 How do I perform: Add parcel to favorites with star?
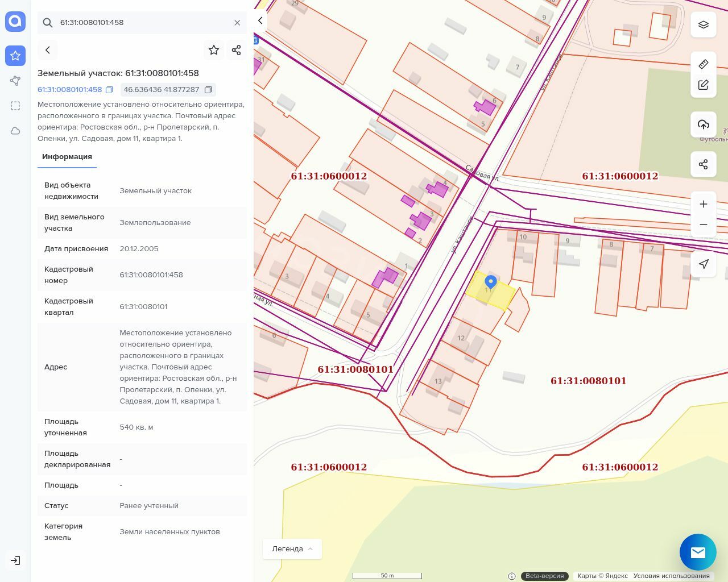tap(214, 50)
